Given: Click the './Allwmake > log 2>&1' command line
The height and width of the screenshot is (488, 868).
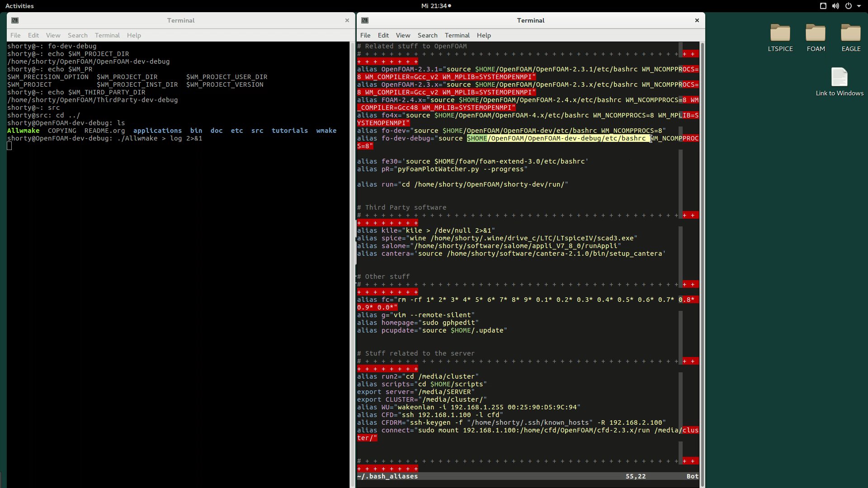Looking at the screenshot, I should [159, 138].
